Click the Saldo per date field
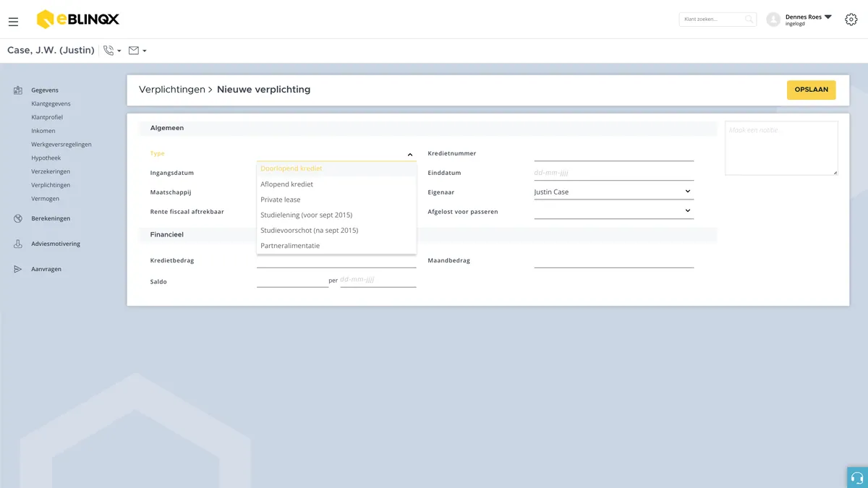 click(x=378, y=280)
